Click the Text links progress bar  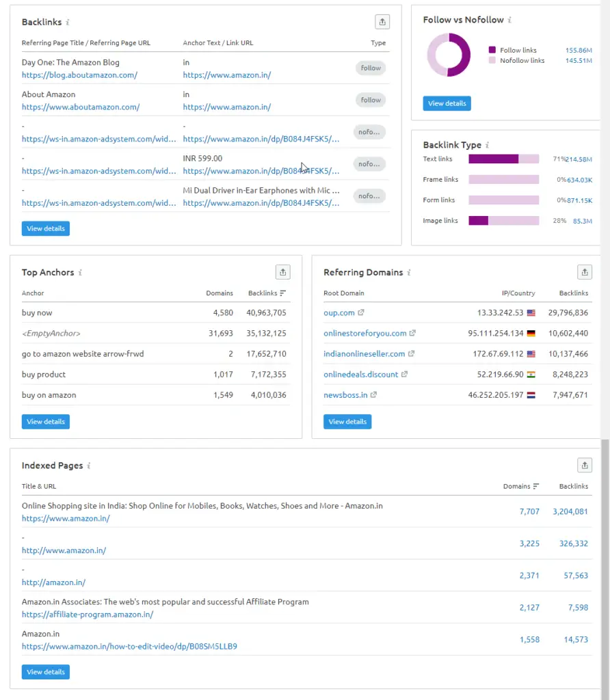(504, 159)
